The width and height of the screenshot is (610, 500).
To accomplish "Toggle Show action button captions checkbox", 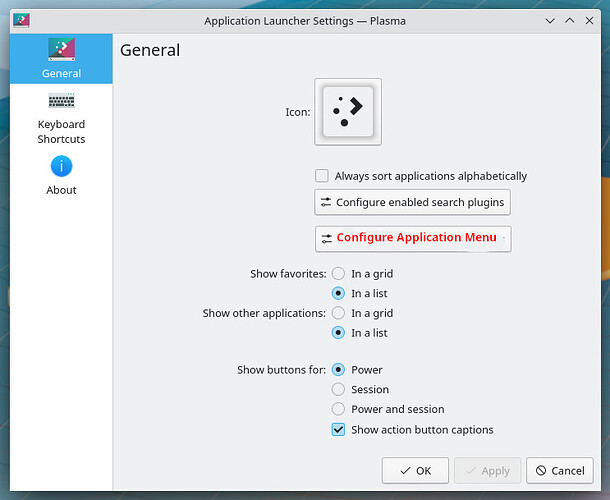I will [338, 430].
